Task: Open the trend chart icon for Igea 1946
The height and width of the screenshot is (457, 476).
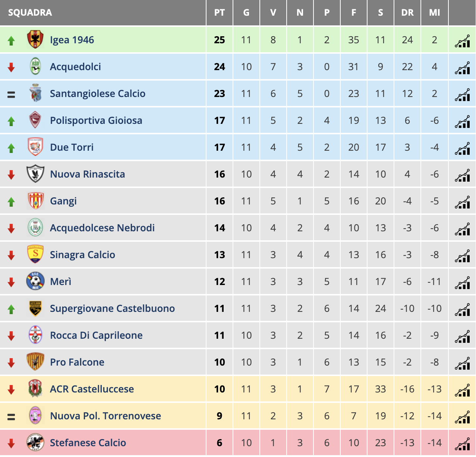Action: (462, 41)
